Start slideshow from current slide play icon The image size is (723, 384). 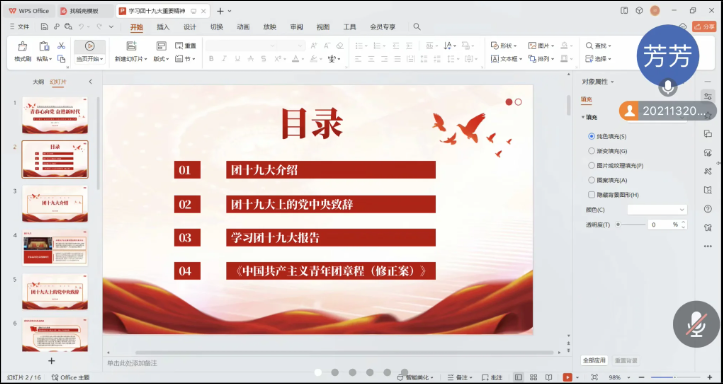click(x=90, y=46)
